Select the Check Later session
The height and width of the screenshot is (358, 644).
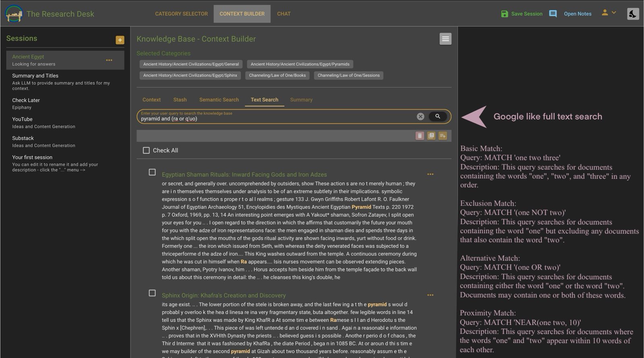click(x=65, y=103)
